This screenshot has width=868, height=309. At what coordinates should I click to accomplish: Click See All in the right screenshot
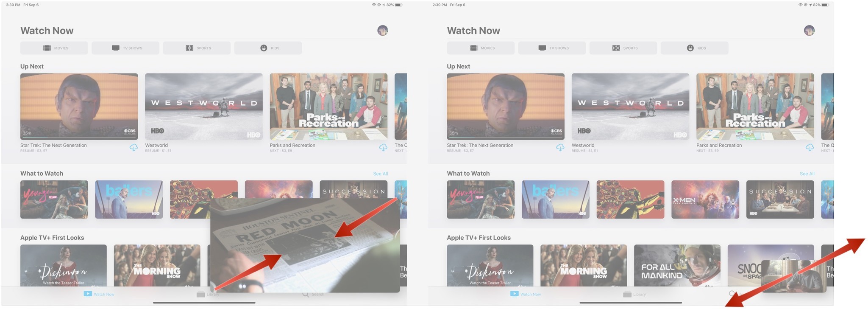coord(807,174)
